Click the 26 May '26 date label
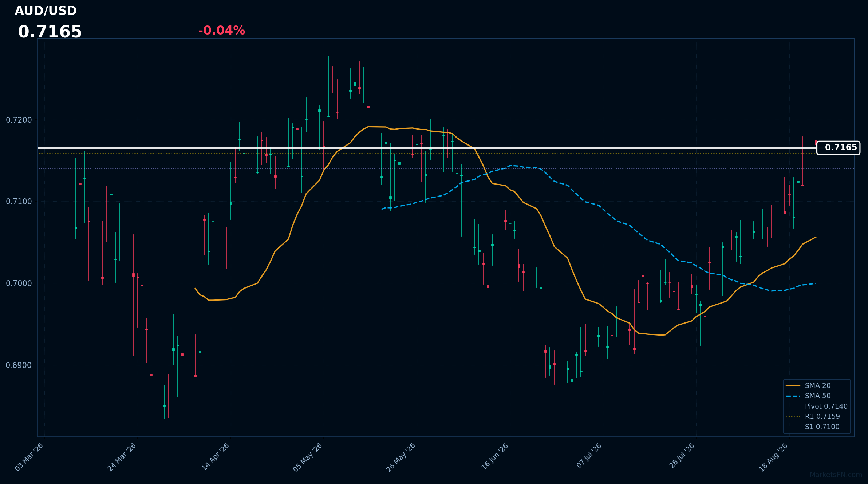 [401, 457]
